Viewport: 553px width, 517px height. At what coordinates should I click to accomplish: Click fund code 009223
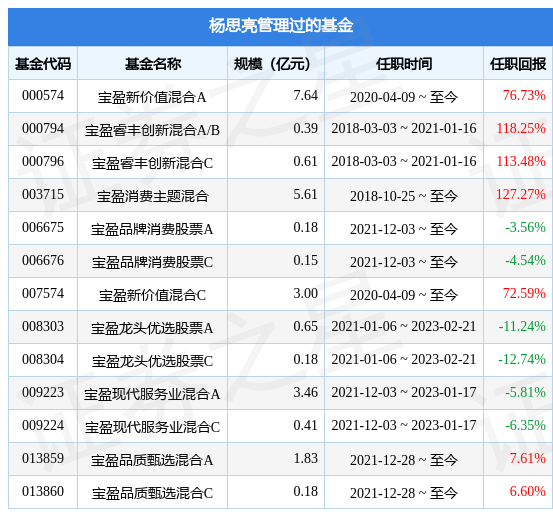click(x=43, y=393)
